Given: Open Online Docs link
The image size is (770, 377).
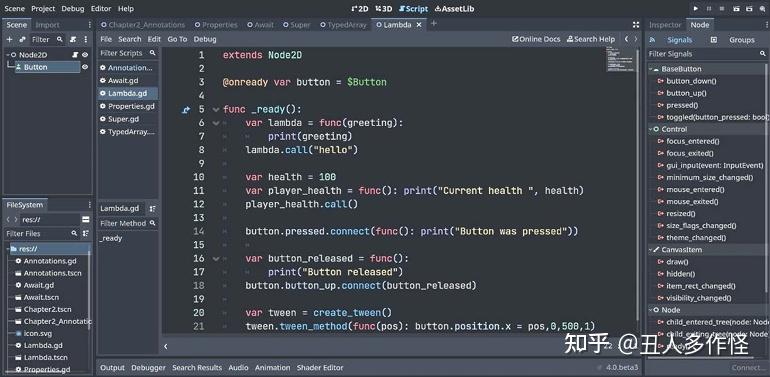Looking at the screenshot, I should pos(536,39).
